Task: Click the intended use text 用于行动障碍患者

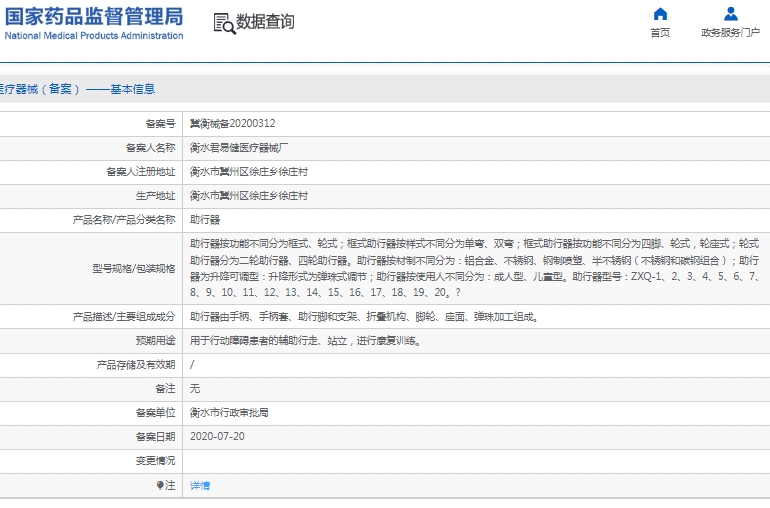Action: 305,340
